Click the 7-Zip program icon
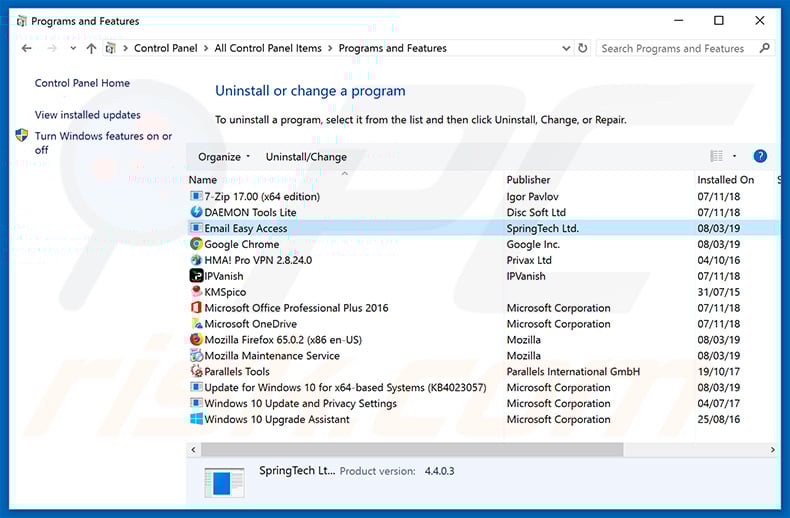The height and width of the screenshot is (518, 790). pos(196,196)
